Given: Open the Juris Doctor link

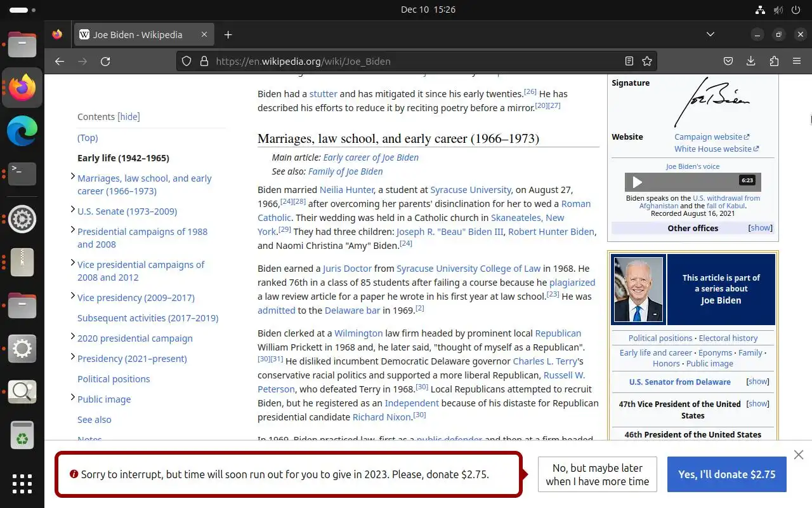Looking at the screenshot, I should [347, 269].
